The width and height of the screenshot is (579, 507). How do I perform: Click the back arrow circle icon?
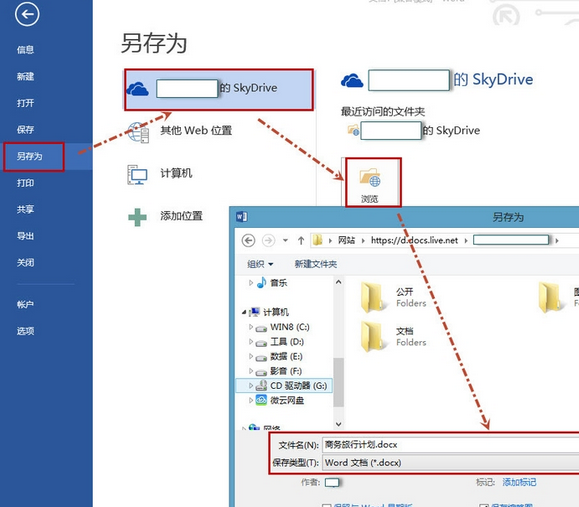[27, 14]
